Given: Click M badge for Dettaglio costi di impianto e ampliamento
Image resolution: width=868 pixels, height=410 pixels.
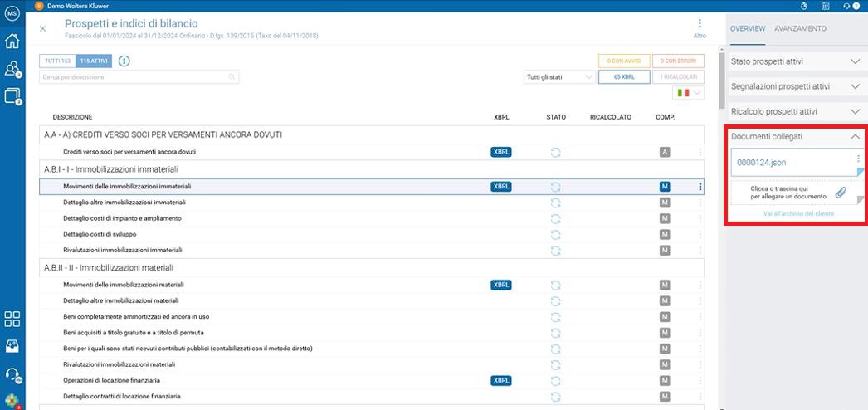Looking at the screenshot, I should [665, 218].
